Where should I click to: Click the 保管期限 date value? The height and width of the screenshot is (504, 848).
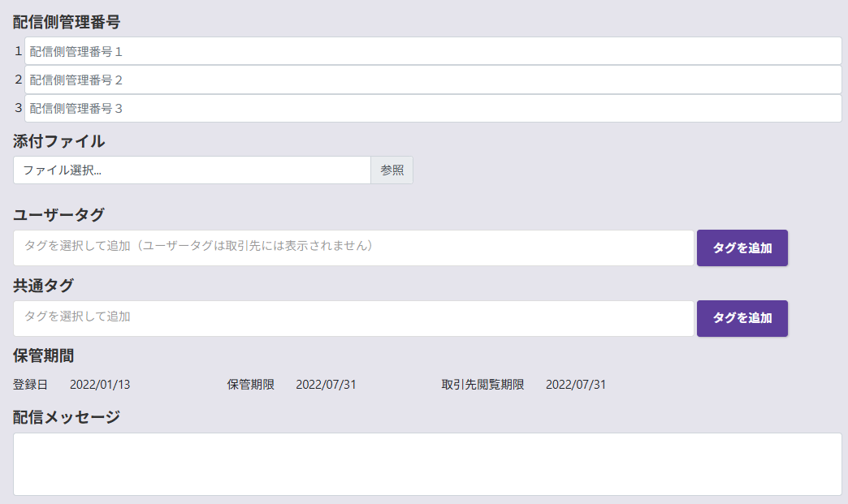(326, 385)
